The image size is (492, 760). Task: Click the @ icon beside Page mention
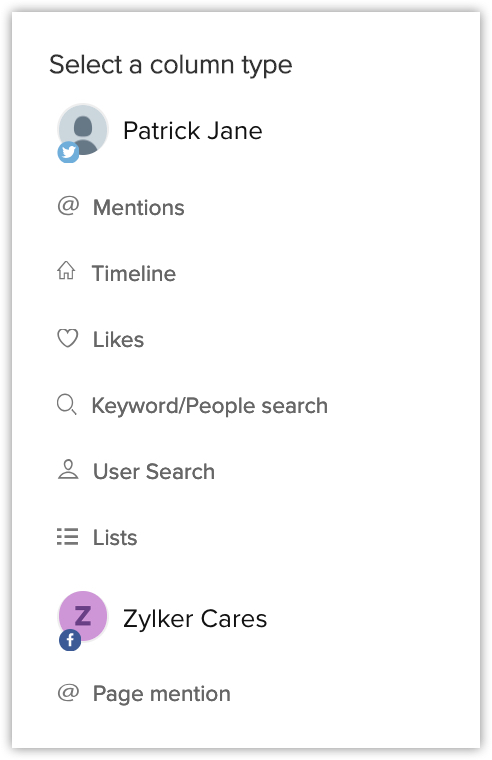(x=68, y=692)
